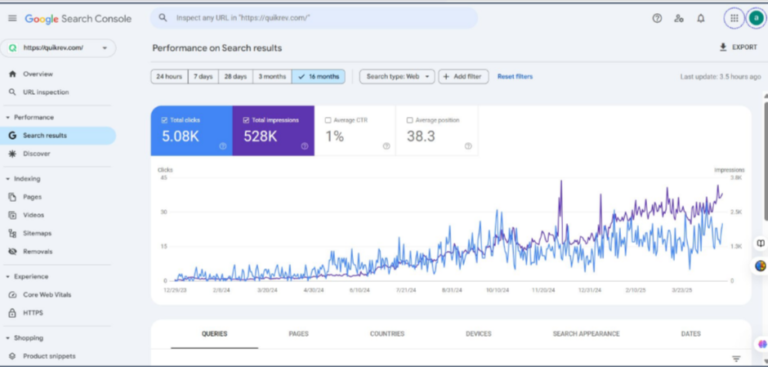Select the 3 months date range
768x367 pixels.
(x=272, y=76)
